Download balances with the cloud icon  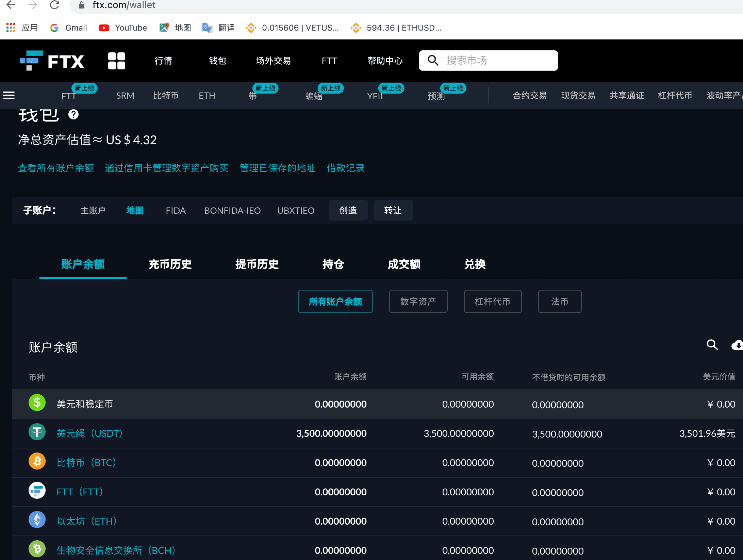737,345
